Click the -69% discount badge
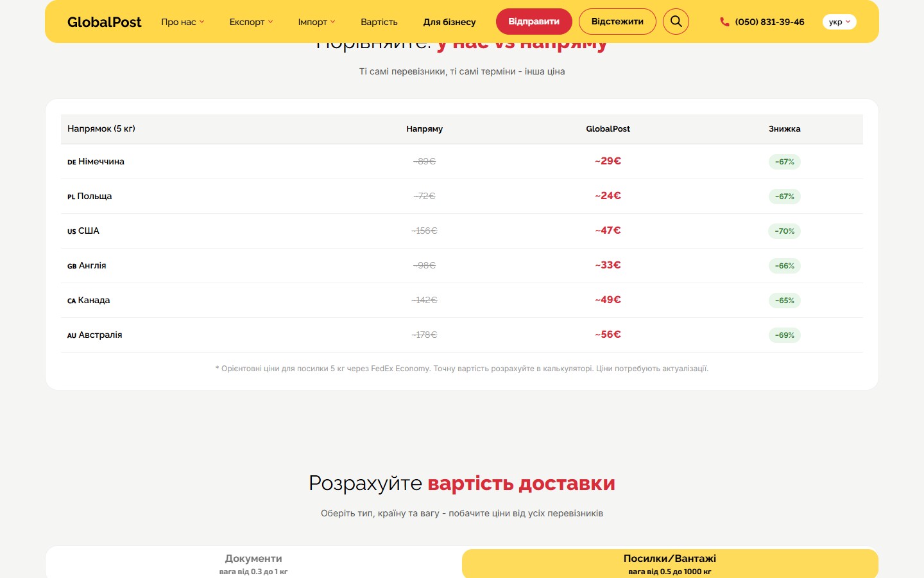Screen dimensions: 924x578 784,335
